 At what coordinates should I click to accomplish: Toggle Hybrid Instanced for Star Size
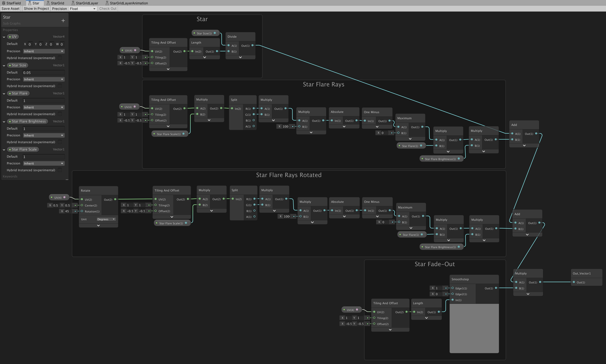click(x=60, y=86)
